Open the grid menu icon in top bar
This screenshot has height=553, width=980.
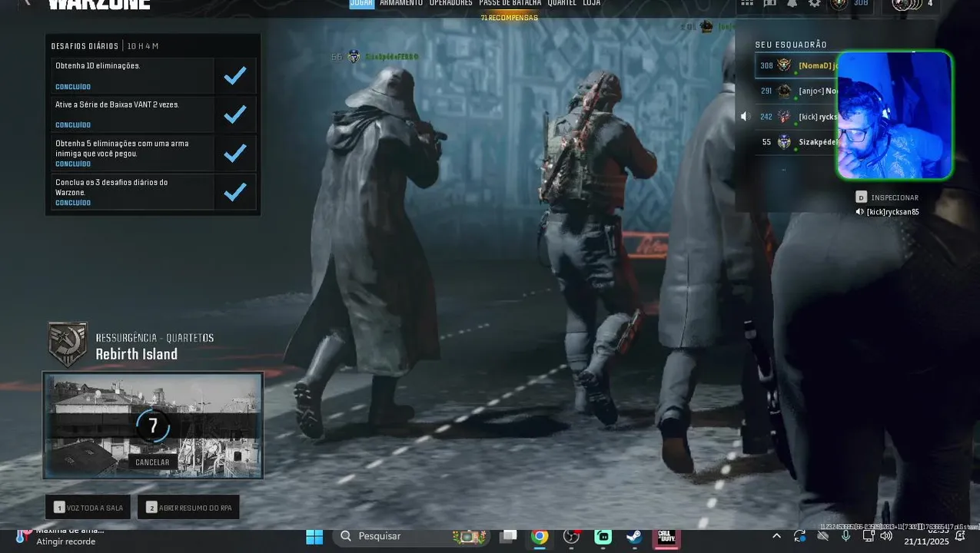coord(747,4)
